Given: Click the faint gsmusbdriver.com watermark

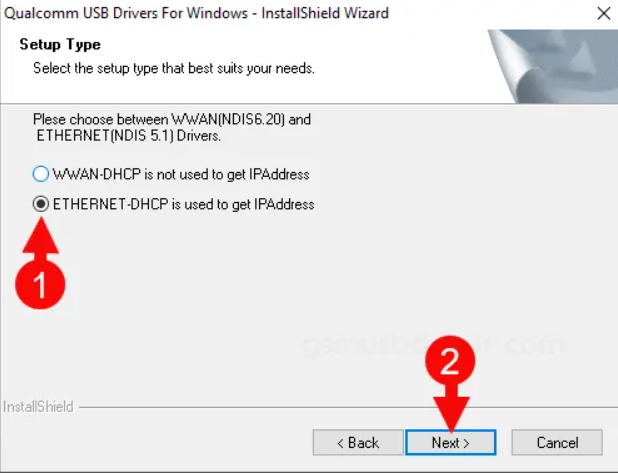Looking at the screenshot, I should click(434, 345).
